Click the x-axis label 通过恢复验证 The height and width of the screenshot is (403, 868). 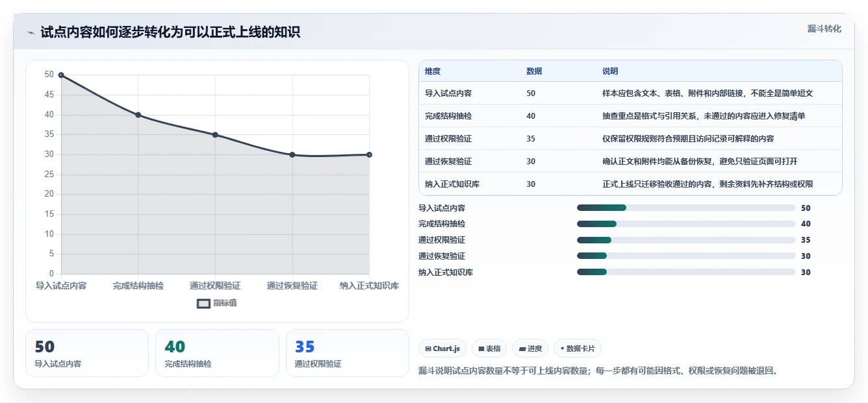(292, 286)
